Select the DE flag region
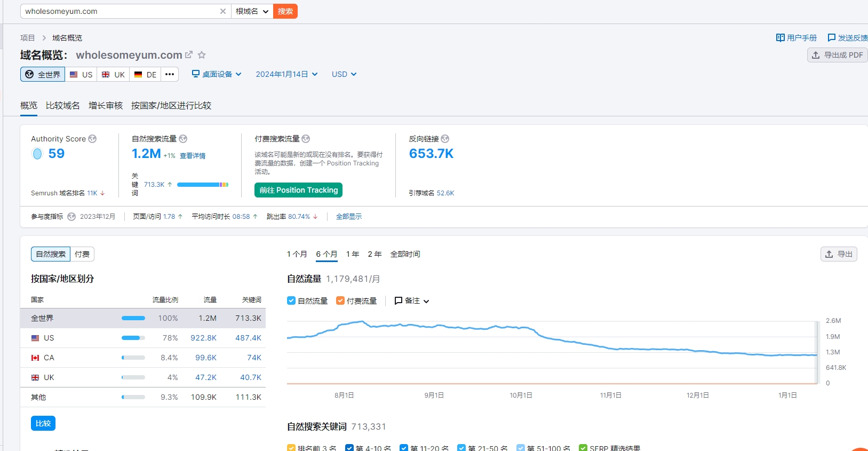This screenshot has width=868, height=451. click(145, 74)
